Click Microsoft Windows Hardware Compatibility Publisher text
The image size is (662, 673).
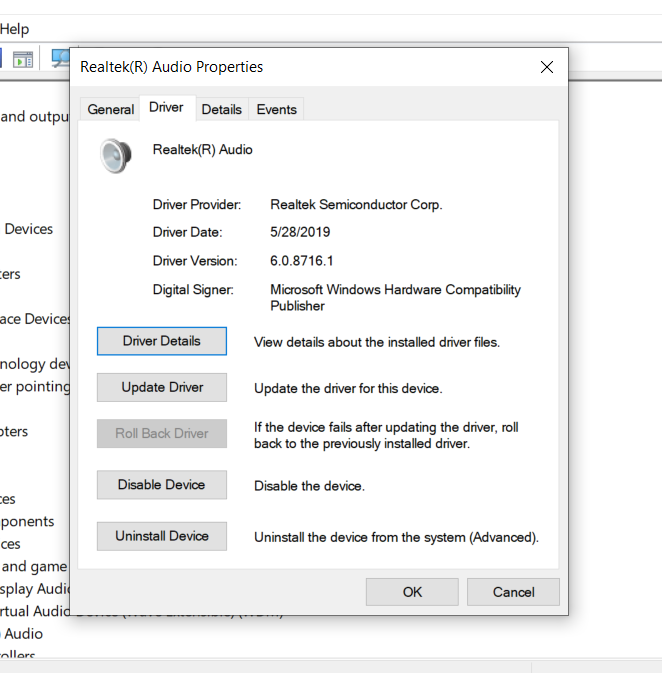click(x=395, y=297)
